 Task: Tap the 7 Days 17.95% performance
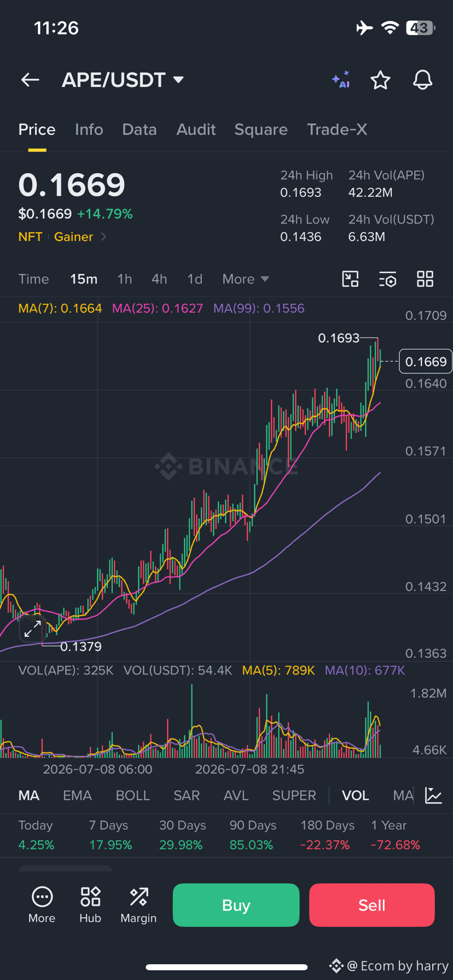click(111, 835)
